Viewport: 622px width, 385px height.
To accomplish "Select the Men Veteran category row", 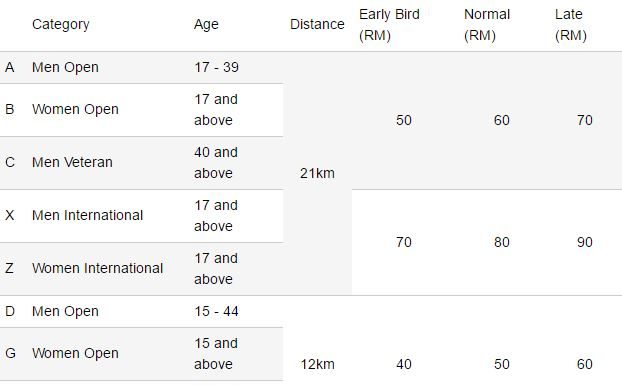I will click(141, 163).
